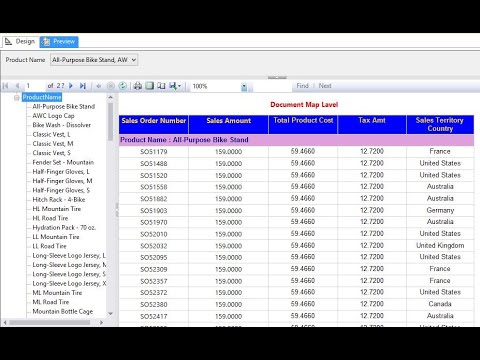Image resolution: width=480 pixels, height=360 pixels.
Task: Click order number SO51179 cell
Action: click(x=154, y=152)
